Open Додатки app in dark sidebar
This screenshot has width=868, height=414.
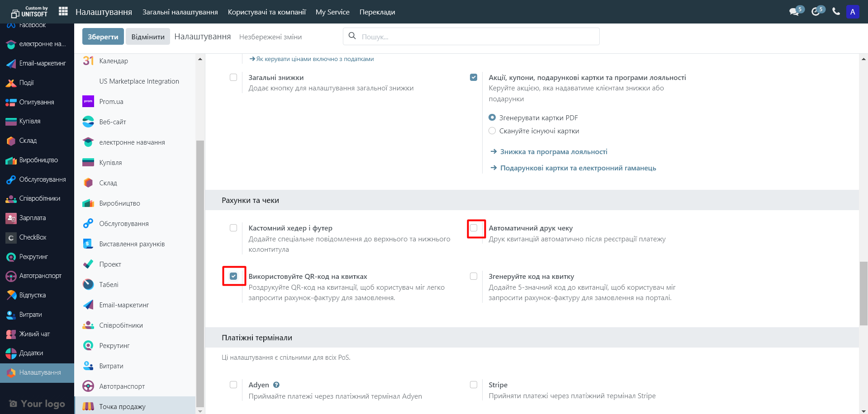37,353
